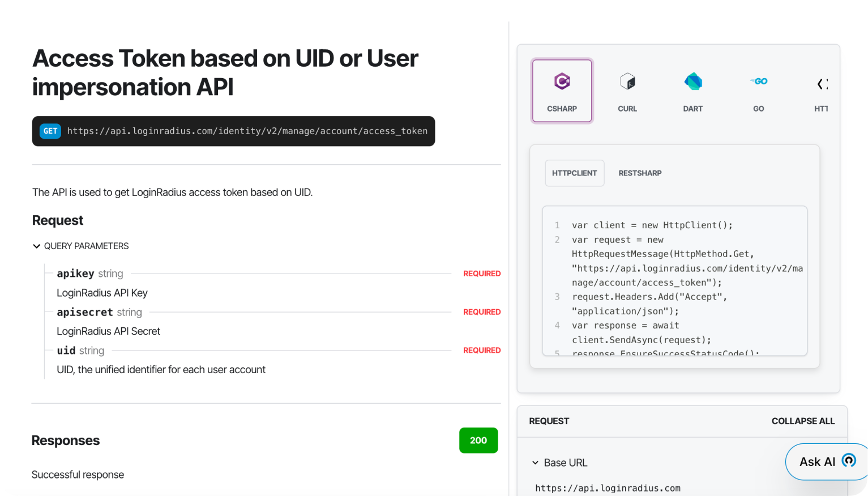Click the Successful response text
The image size is (868, 496).
pyautogui.click(x=78, y=474)
